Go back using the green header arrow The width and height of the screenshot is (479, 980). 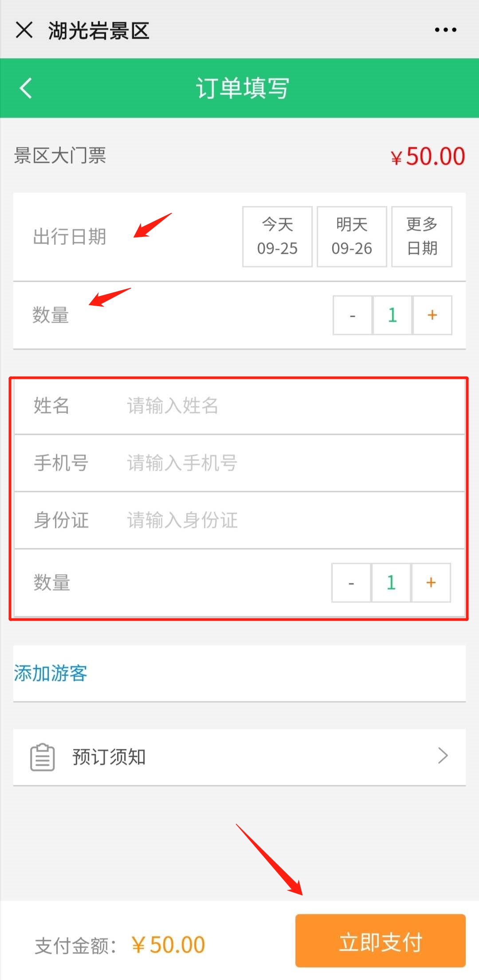[x=26, y=88]
